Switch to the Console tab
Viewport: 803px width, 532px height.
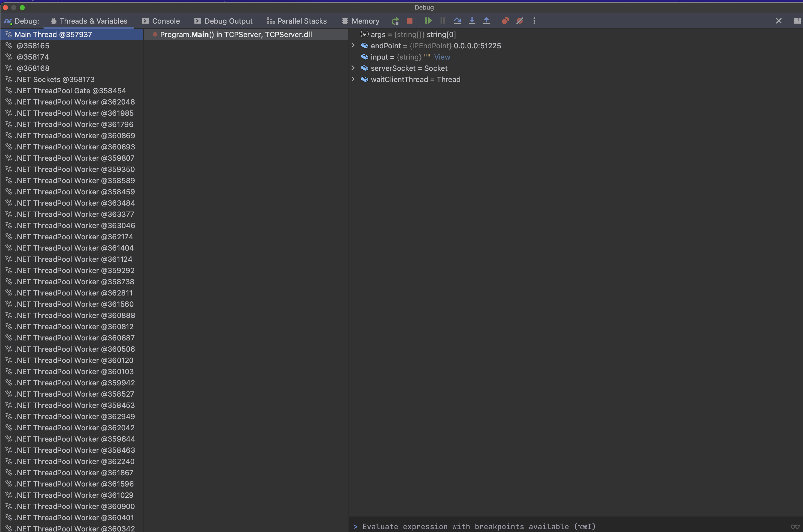tap(161, 21)
